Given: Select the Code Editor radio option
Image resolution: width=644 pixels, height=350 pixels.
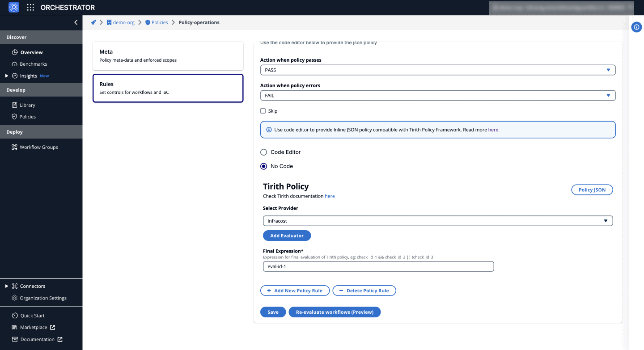Looking at the screenshot, I should click(x=263, y=152).
